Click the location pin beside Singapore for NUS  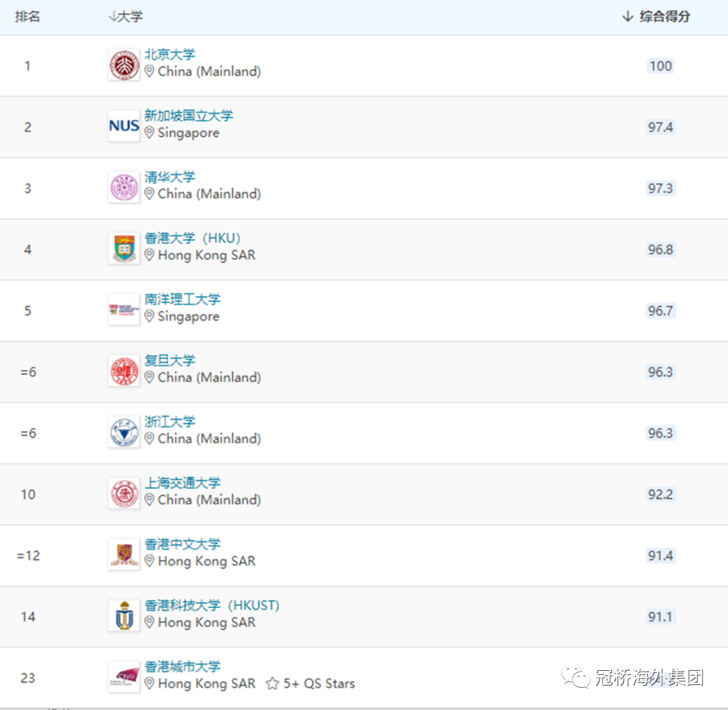pyautogui.click(x=149, y=133)
